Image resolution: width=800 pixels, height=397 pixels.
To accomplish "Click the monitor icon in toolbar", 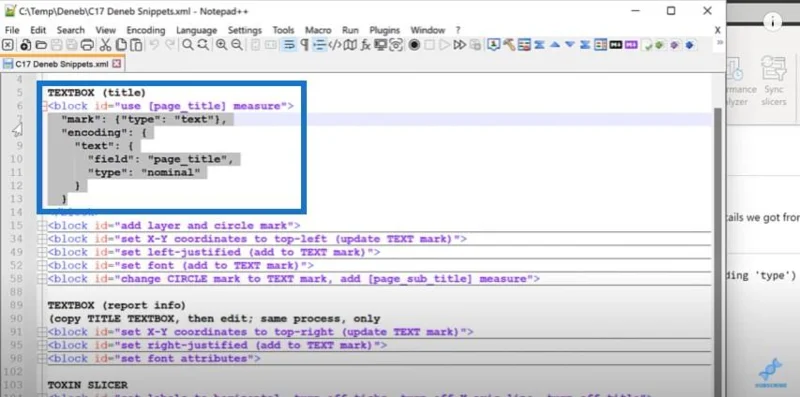I will click(x=380, y=45).
